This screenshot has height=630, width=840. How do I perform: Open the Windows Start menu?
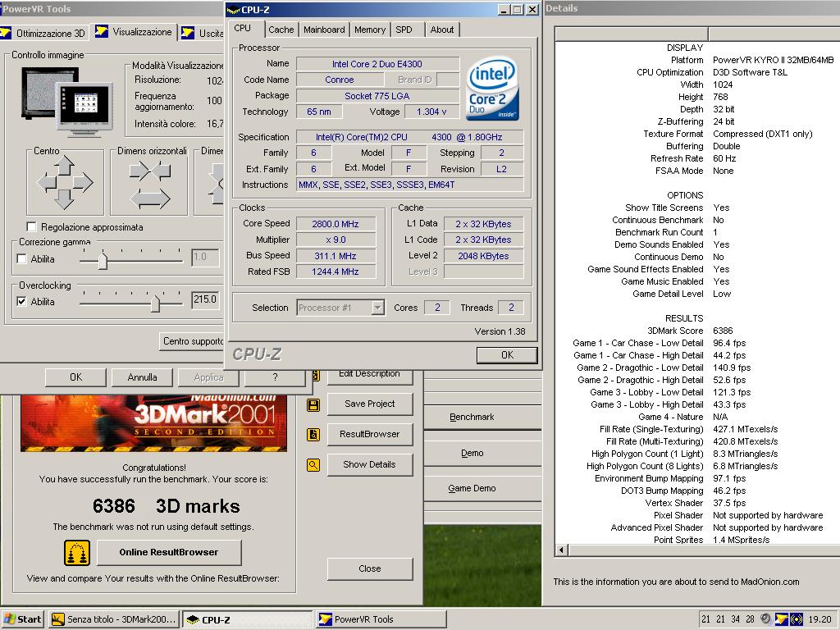(22, 619)
